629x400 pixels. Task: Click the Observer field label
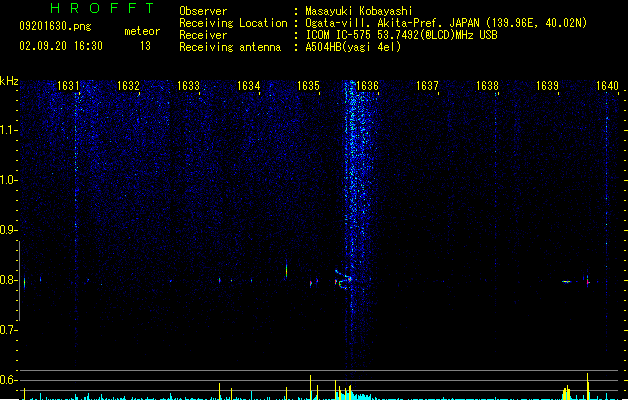pos(203,11)
